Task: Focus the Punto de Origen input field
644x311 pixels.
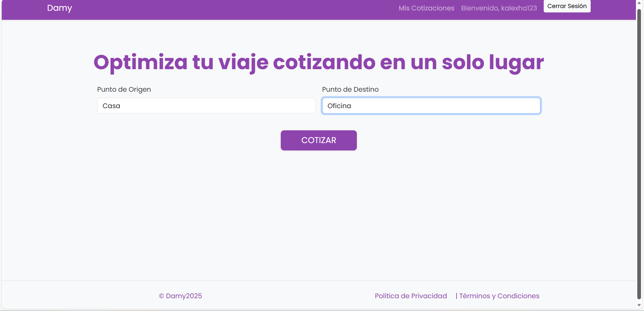Action: [206, 106]
